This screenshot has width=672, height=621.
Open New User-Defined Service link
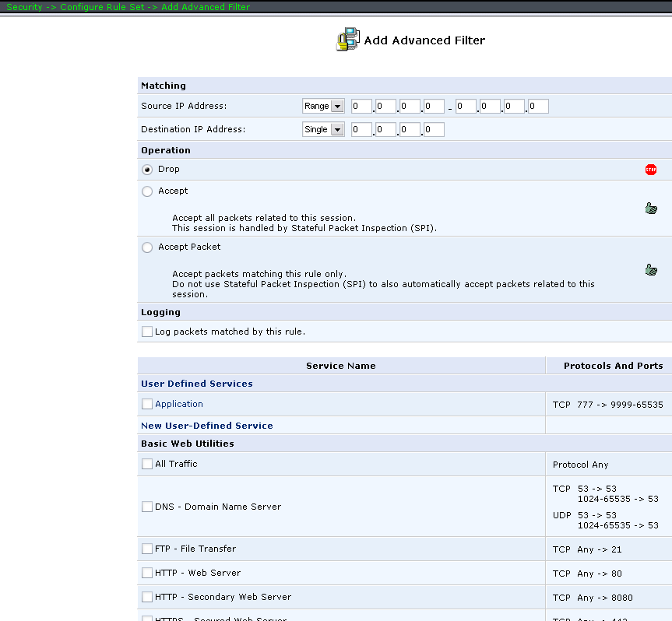point(207,426)
